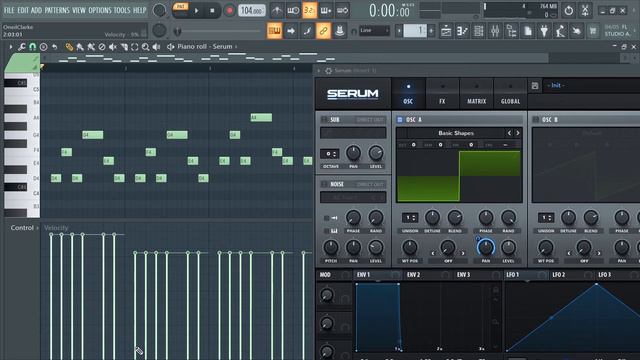Screen dimensions: 640x360
Task: Open the Serum plugin settings gear icon
Action: pos(328,71)
